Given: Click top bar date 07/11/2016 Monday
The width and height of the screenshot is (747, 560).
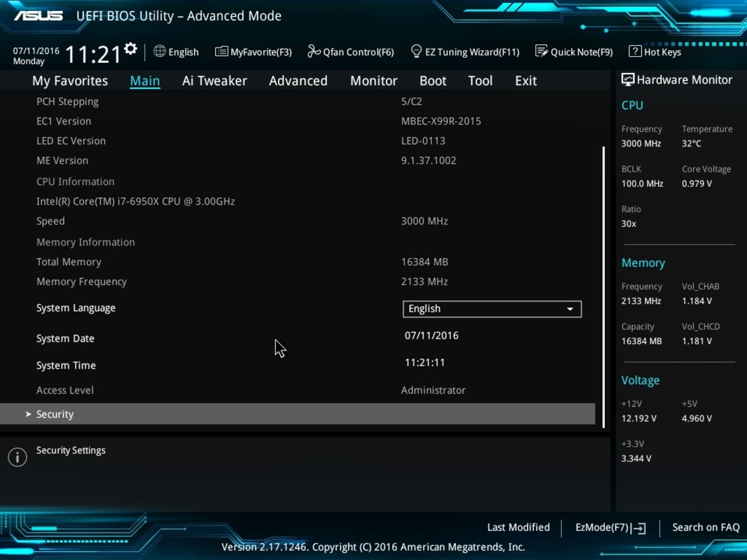Looking at the screenshot, I should coord(36,56).
